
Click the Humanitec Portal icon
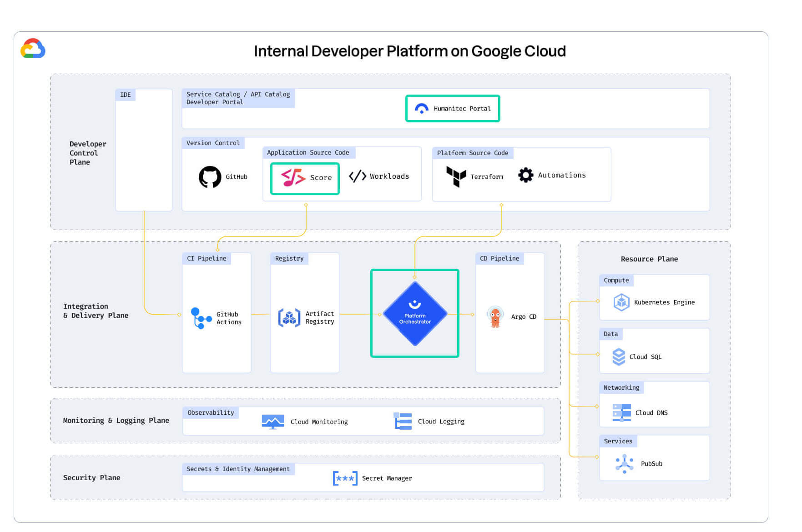click(421, 109)
